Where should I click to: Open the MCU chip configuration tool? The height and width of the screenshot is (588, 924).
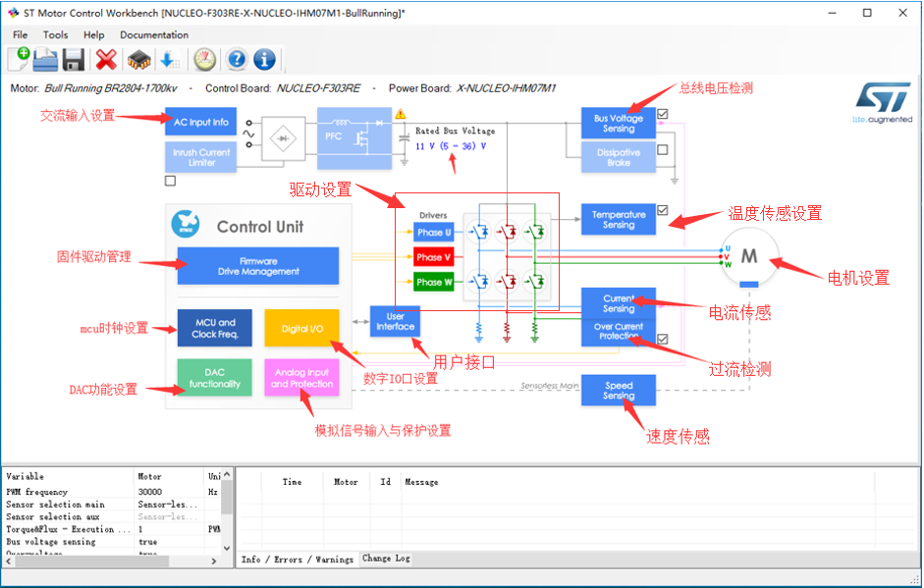[137, 60]
